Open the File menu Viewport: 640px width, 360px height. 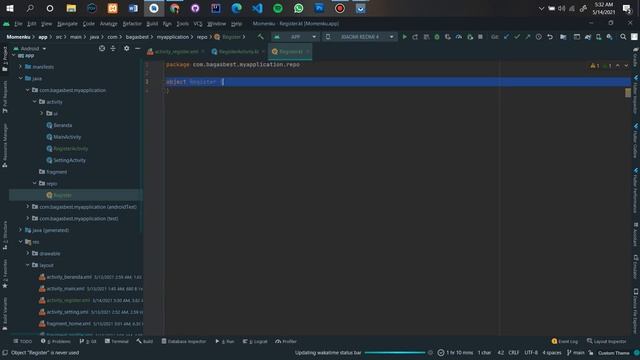(18, 24)
